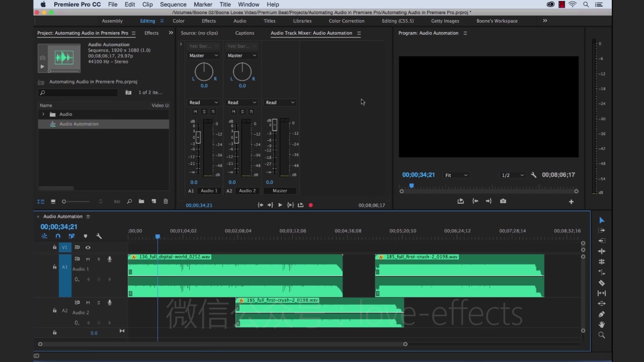The image size is (644, 362).
Task: Open Spotlight search in the menu bar
Action: pyautogui.click(x=586, y=4)
